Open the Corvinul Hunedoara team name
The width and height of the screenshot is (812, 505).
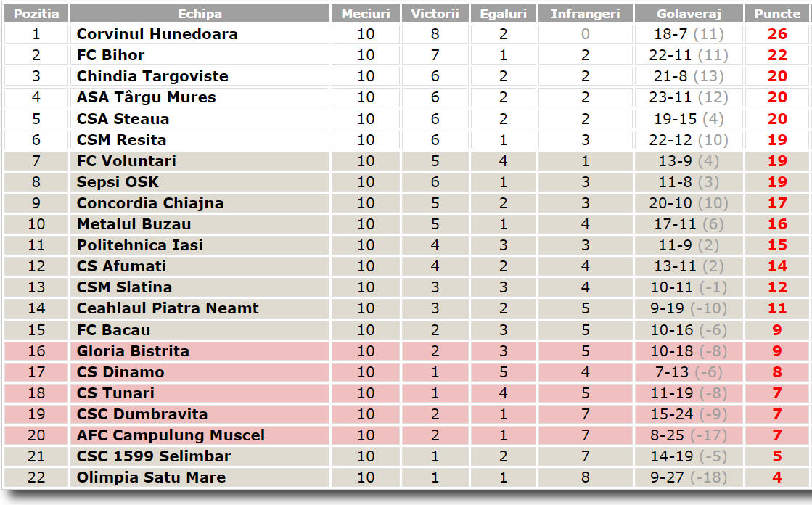157,34
